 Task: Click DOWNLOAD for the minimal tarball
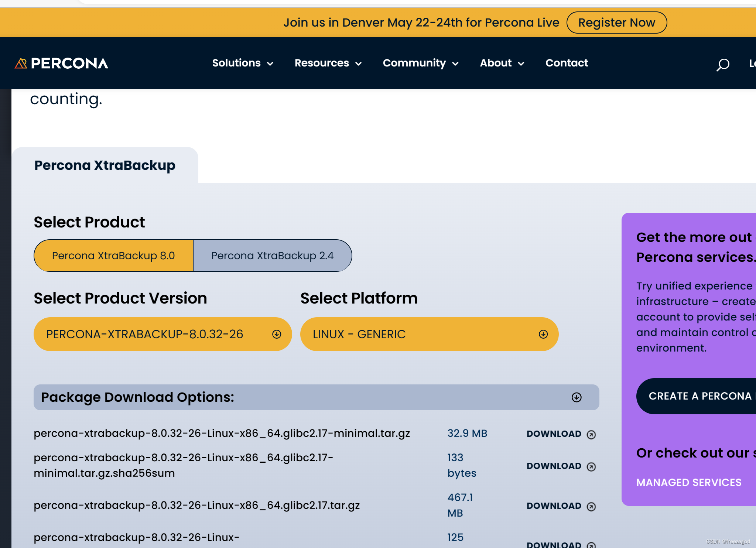(x=554, y=434)
